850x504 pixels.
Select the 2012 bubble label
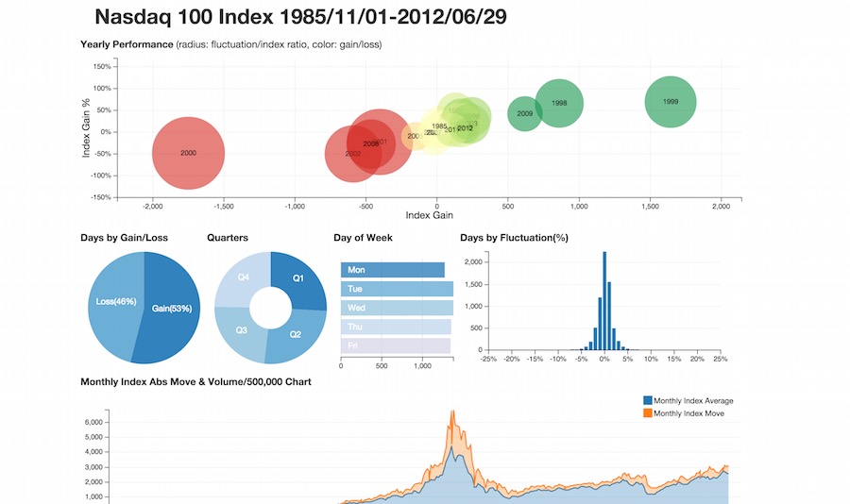pos(465,128)
